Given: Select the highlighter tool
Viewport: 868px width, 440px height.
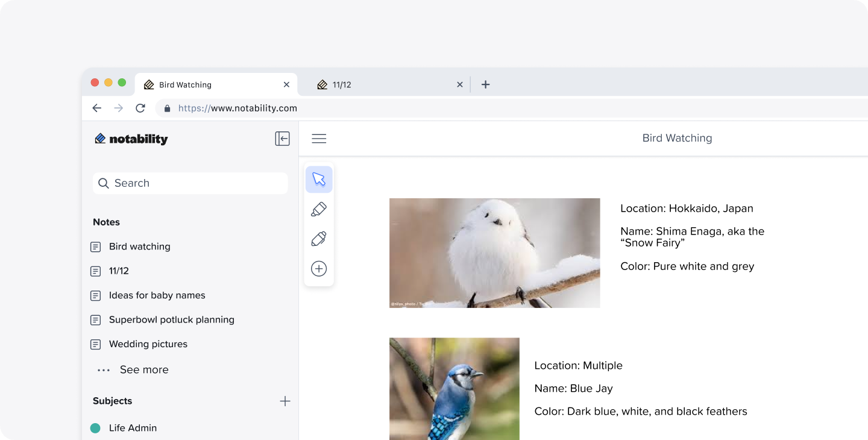Looking at the screenshot, I should (x=319, y=209).
